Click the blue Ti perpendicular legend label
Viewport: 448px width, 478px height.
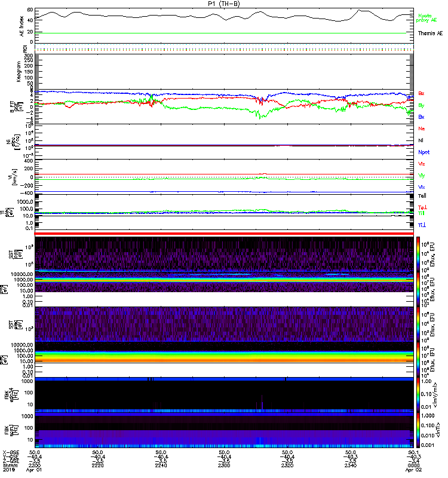pos(422,225)
